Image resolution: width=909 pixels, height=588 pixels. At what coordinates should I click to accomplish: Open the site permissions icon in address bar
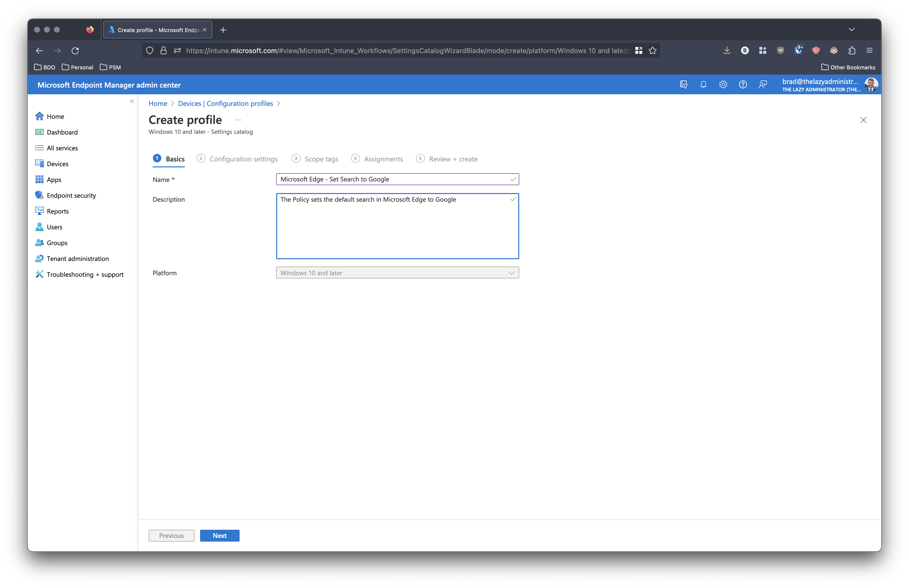coord(177,50)
